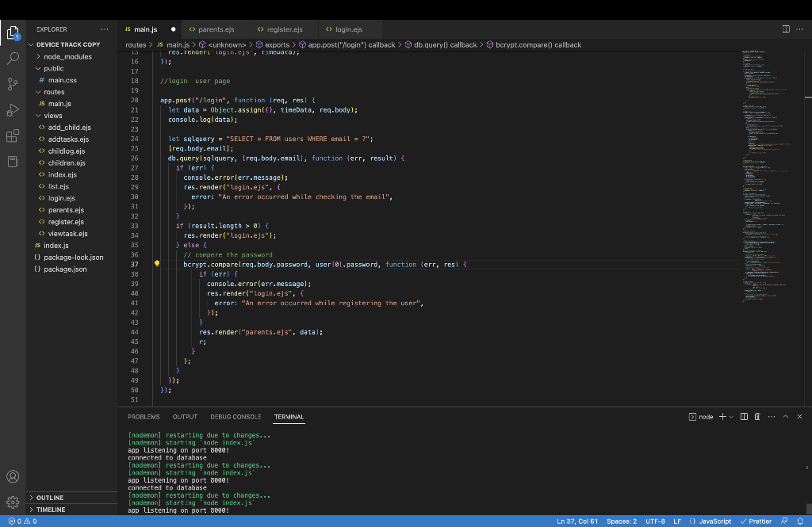The width and height of the screenshot is (812, 527).
Task: Toggle maximized terminal panel size
Action: tap(786, 417)
